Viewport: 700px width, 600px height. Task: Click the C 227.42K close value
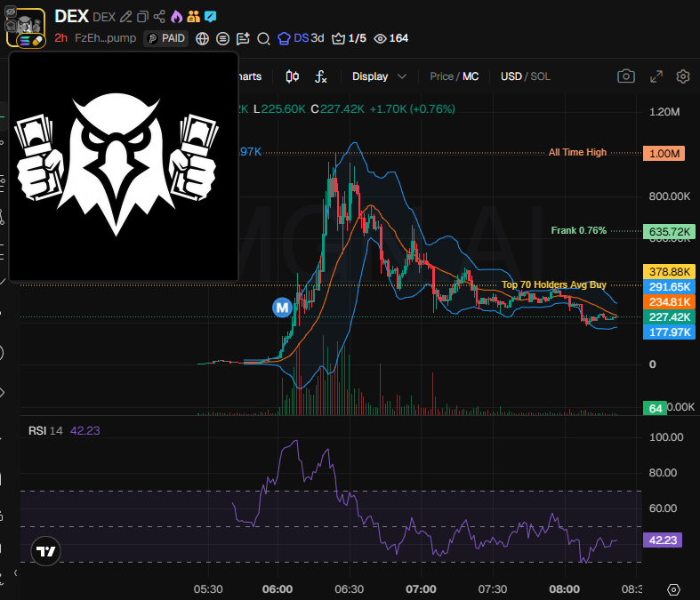click(x=337, y=108)
